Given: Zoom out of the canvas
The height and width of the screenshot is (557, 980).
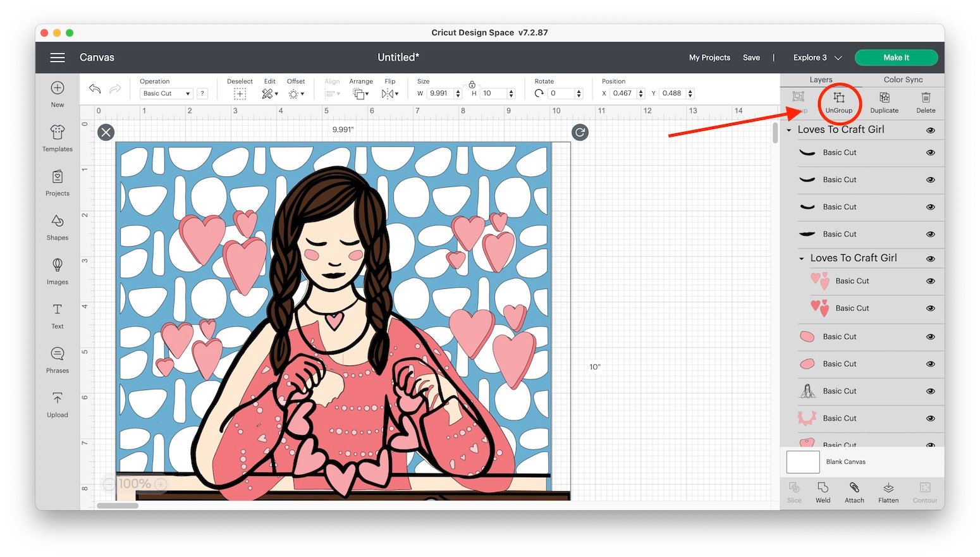Looking at the screenshot, I should pos(109,484).
